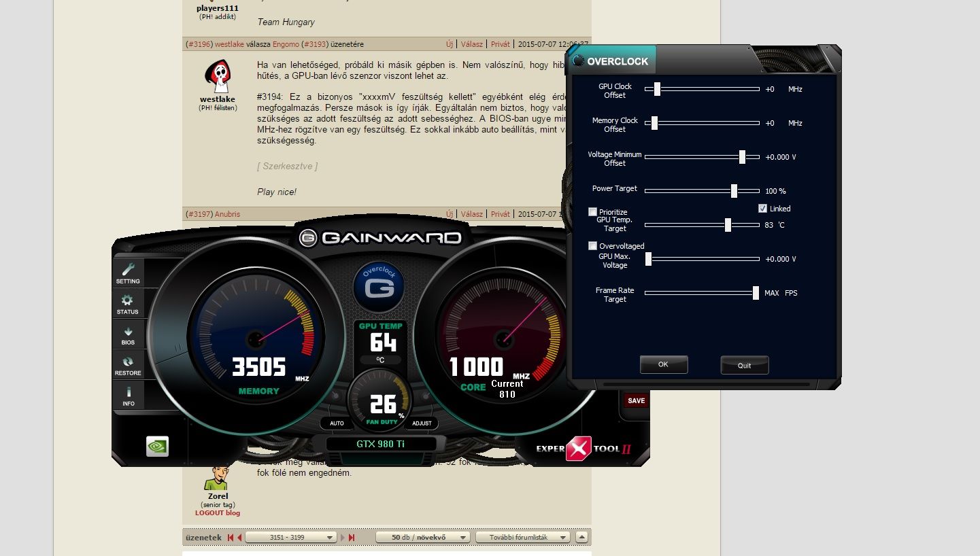Click the Voltage Minimum Offset slider handle

[742, 157]
